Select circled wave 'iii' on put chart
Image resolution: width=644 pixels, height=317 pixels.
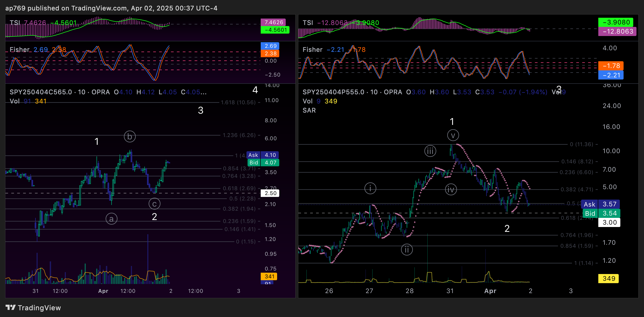(x=430, y=151)
